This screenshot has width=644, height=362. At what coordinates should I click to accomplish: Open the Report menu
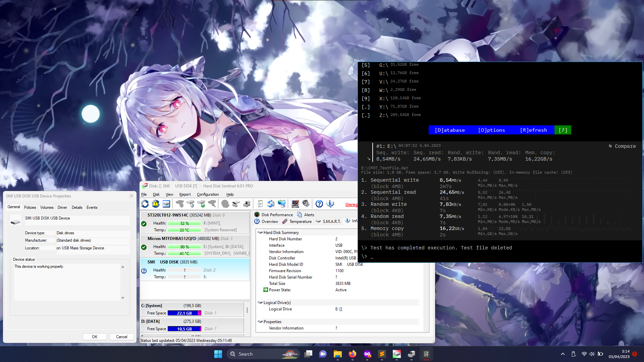pyautogui.click(x=185, y=194)
